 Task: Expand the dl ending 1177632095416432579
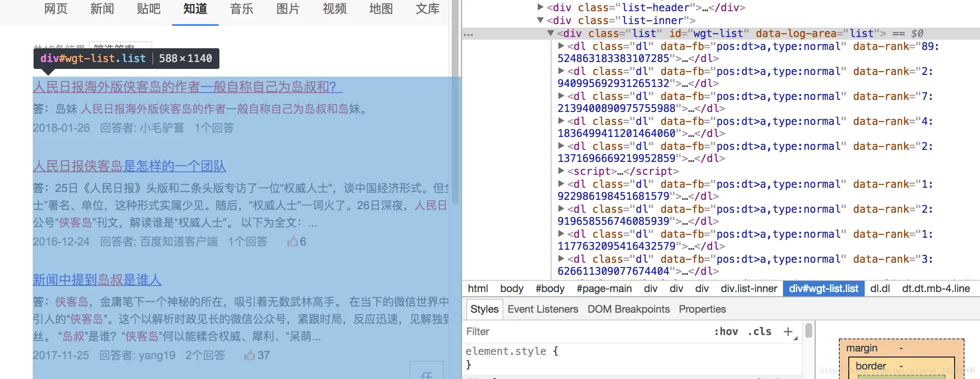pos(561,233)
